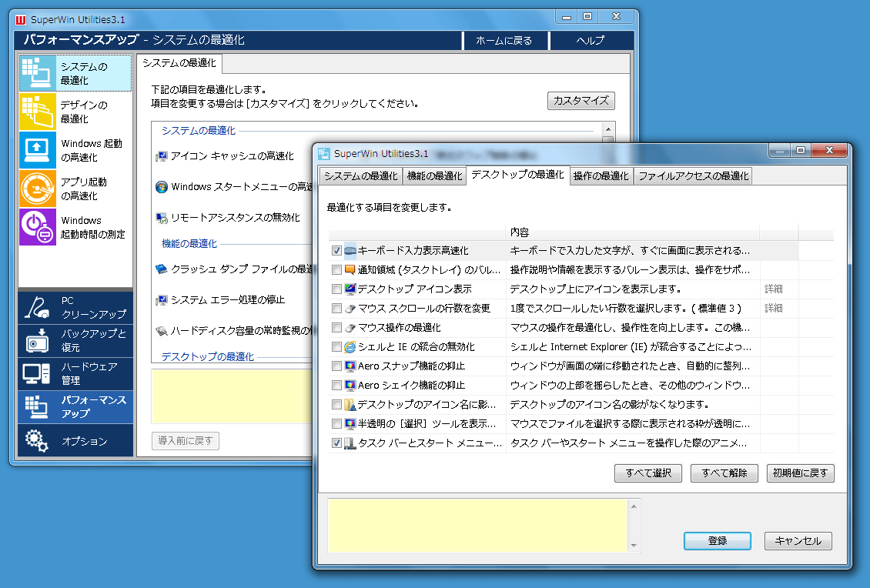
Task: Select システムの最適化 sidebar icon
Action: [38, 73]
